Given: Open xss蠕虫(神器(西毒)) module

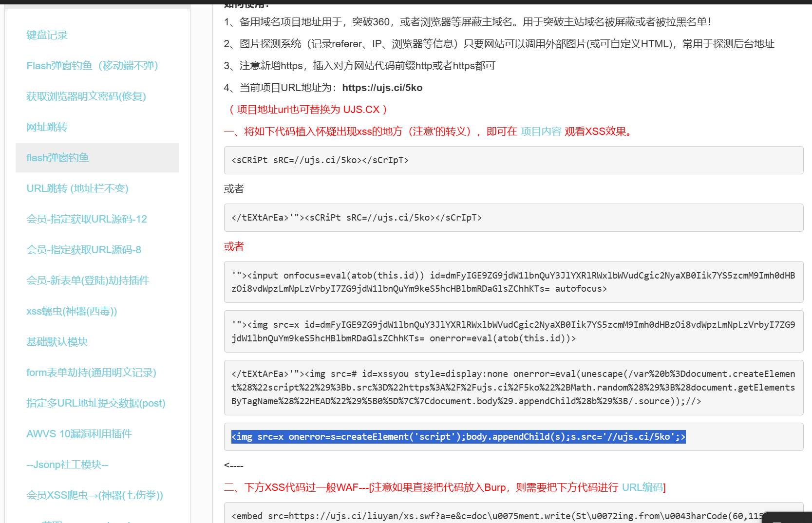Looking at the screenshot, I should 72,311.
